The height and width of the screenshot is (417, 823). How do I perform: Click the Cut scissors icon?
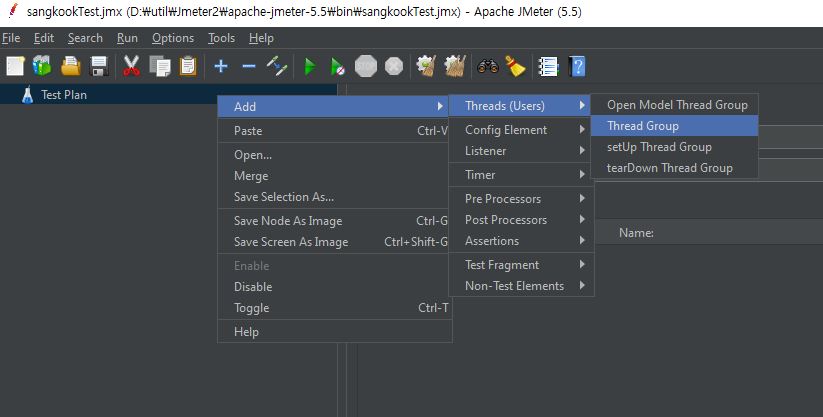[x=131, y=66]
